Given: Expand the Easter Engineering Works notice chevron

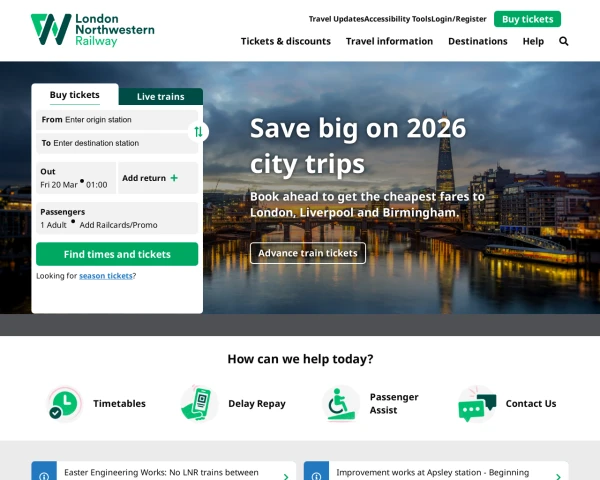Looking at the screenshot, I should 286,477.
